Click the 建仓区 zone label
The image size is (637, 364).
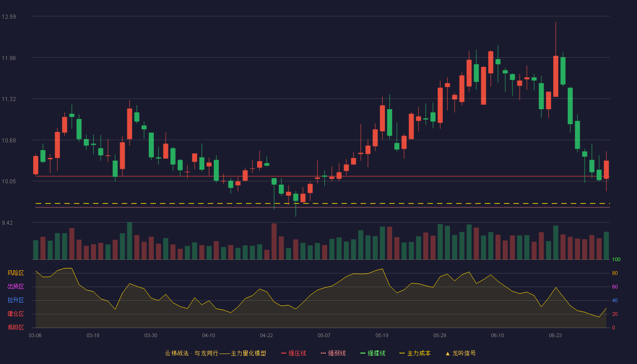15,314
